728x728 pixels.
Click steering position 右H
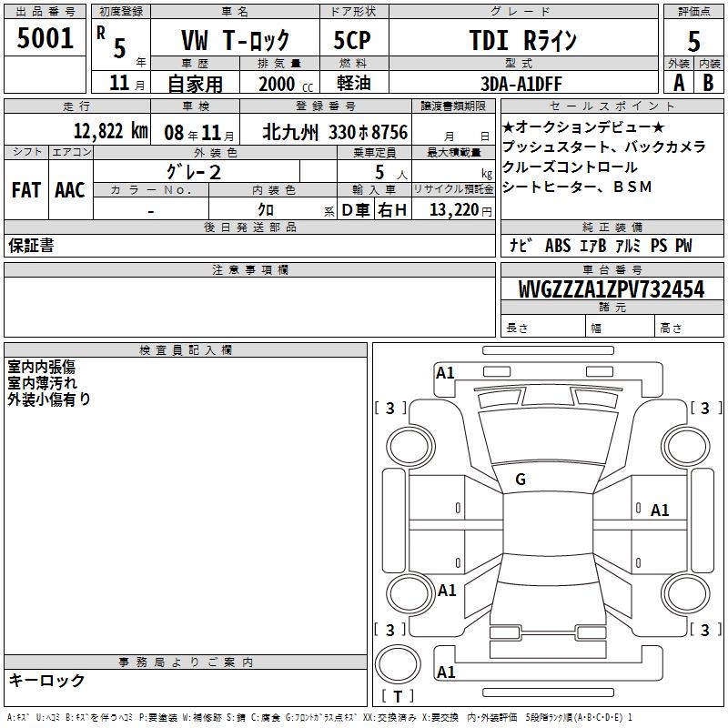[x=392, y=210]
